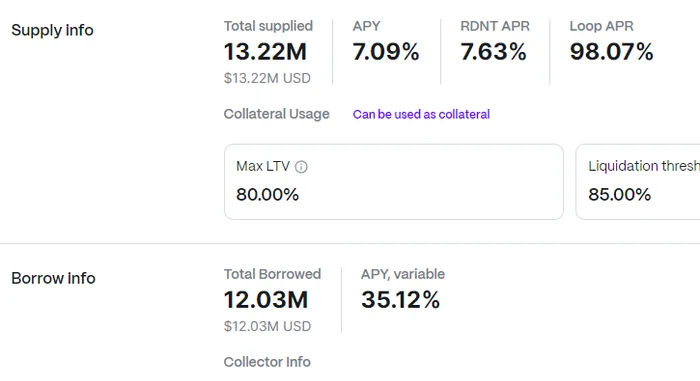Image resolution: width=700 pixels, height=381 pixels.
Task: Click the 'APY, variable' label
Action: [403, 274]
